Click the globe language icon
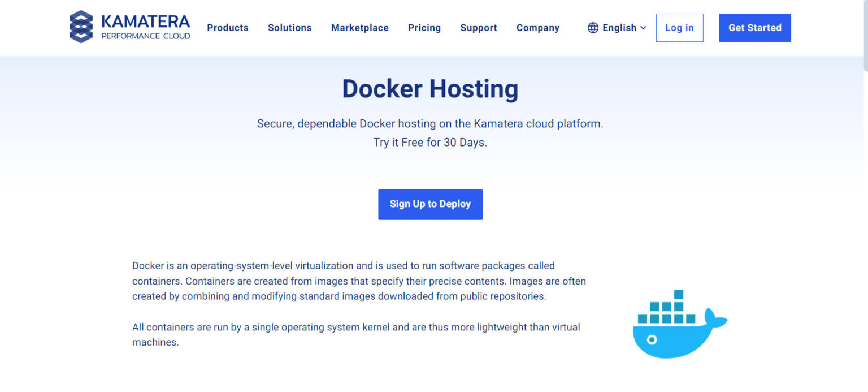Screen dimensions: 868x392 593,28
